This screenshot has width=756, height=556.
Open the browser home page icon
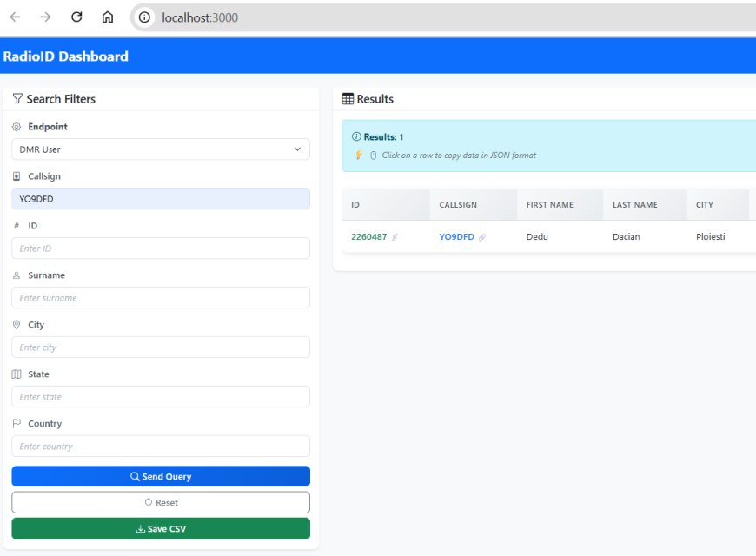(x=108, y=17)
